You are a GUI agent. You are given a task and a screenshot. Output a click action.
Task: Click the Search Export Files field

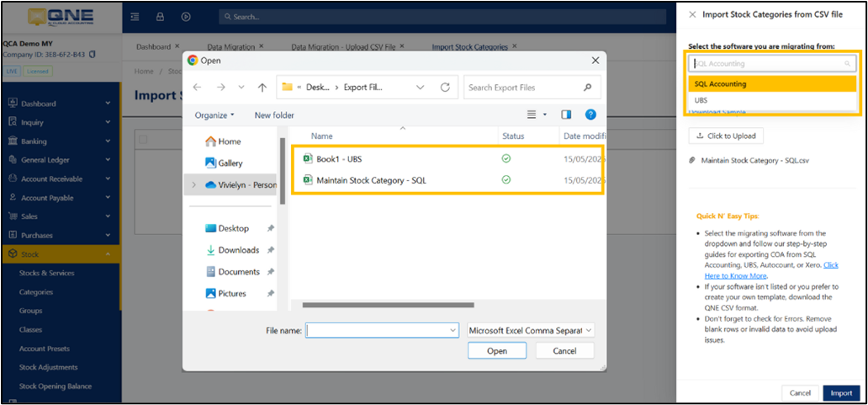530,88
